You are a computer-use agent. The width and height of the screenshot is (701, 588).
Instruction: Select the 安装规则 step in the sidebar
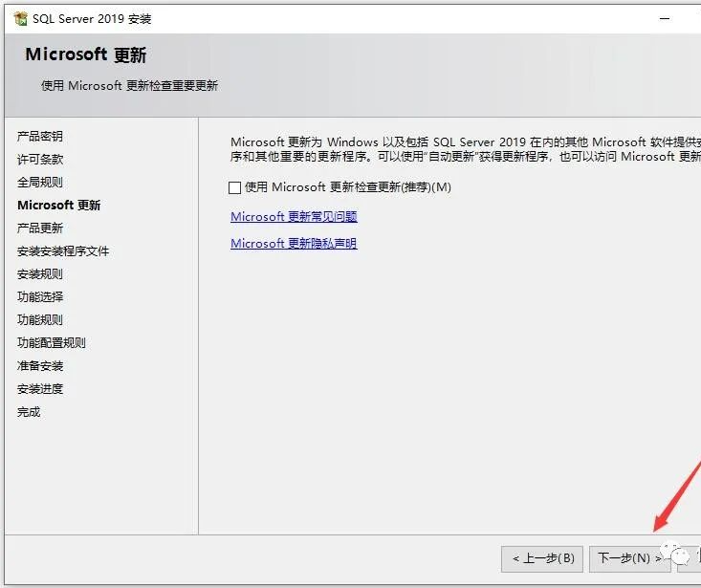[40, 273]
